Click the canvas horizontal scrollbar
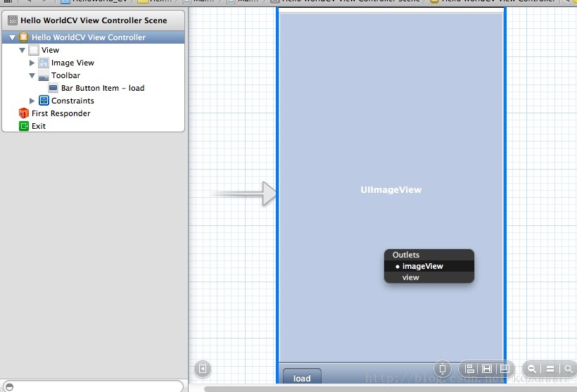Viewport: 577px width, 392px height. pyautogui.click(x=390, y=389)
